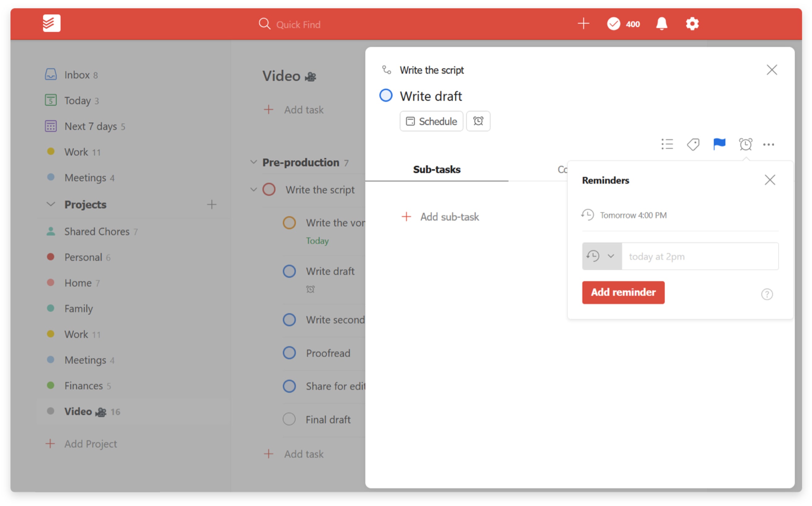The width and height of the screenshot is (812, 506).
Task: Open the sub-tasks list icon
Action: point(667,144)
